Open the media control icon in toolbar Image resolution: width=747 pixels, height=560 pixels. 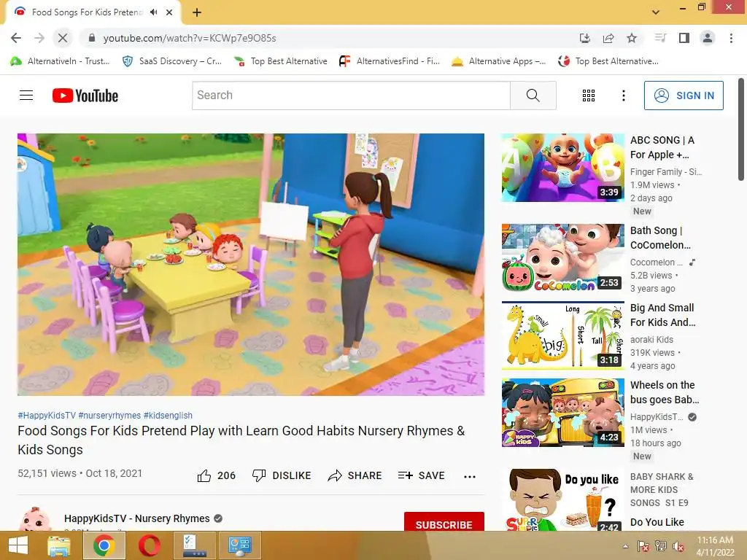click(660, 38)
